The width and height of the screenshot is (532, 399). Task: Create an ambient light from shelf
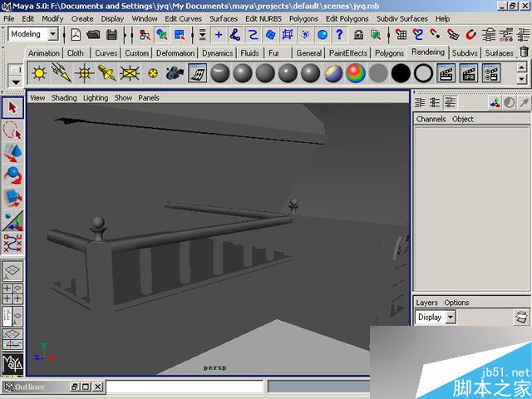pyautogui.click(x=39, y=73)
